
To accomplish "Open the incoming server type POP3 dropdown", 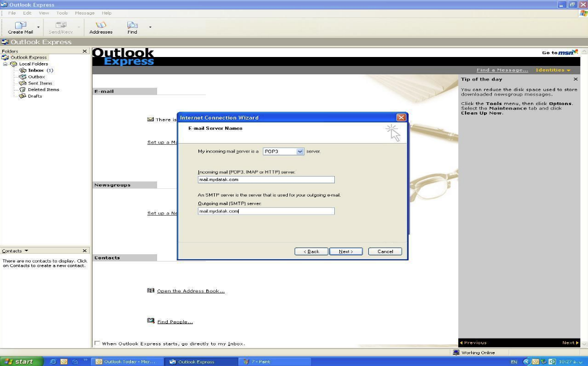I will [300, 151].
